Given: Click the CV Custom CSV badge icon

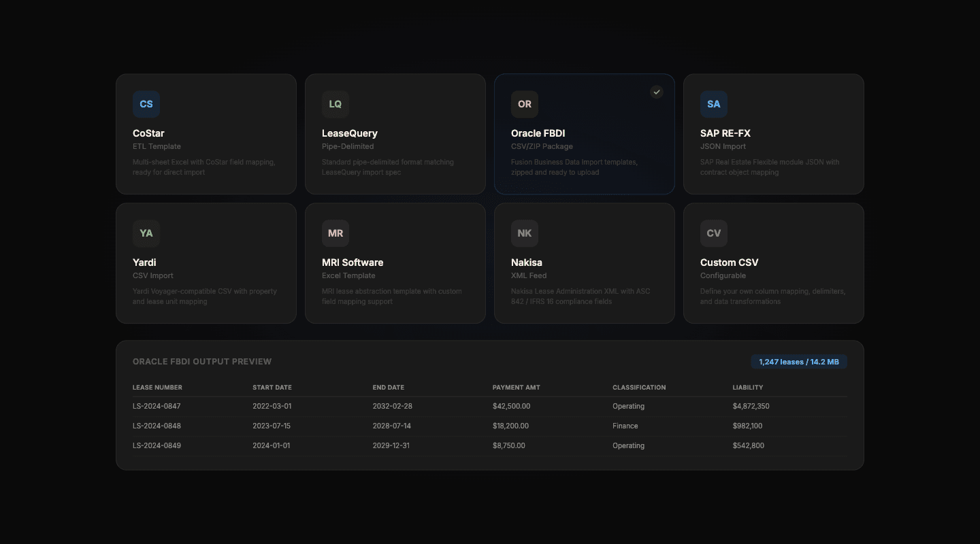Looking at the screenshot, I should 713,233.
